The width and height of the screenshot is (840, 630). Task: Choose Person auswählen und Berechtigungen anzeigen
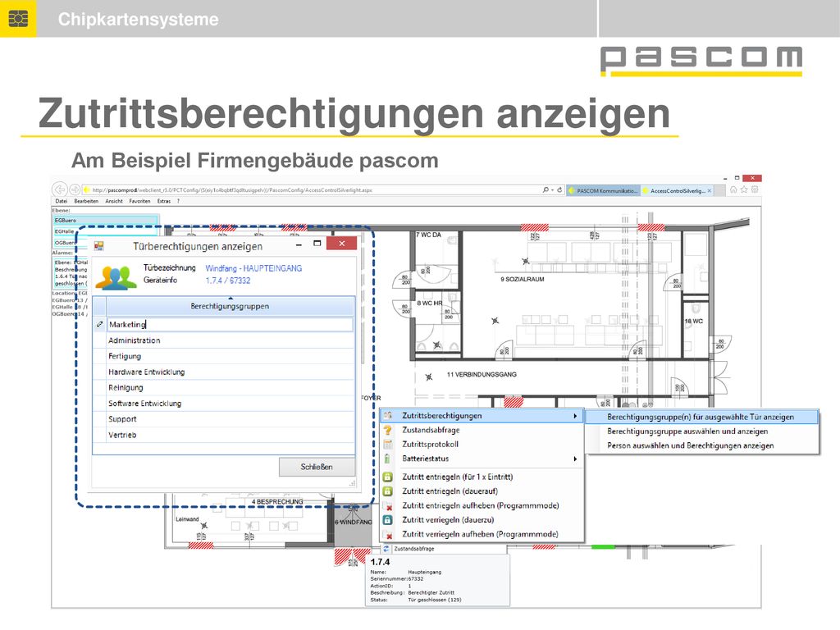pyautogui.click(x=702, y=445)
